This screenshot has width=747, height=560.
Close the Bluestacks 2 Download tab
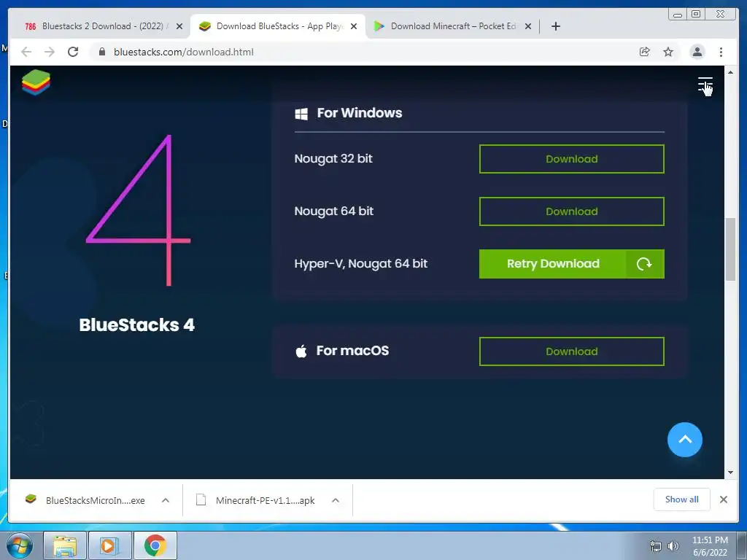pyautogui.click(x=179, y=26)
